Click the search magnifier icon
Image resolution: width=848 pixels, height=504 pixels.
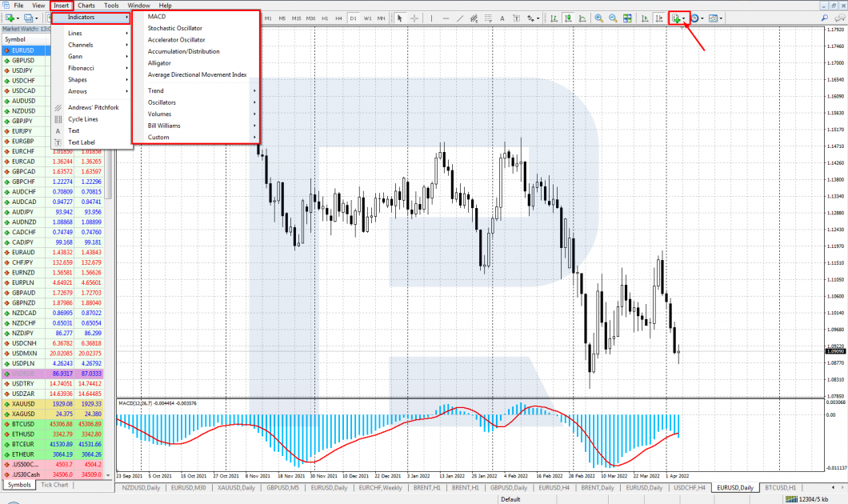[x=825, y=18]
